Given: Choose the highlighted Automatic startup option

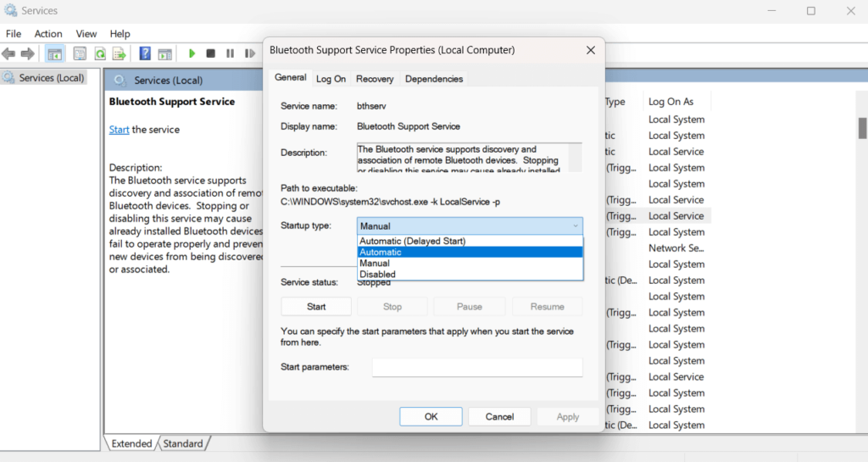Looking at the screenshot, I should pyautogui.click(x=470, y=252).
